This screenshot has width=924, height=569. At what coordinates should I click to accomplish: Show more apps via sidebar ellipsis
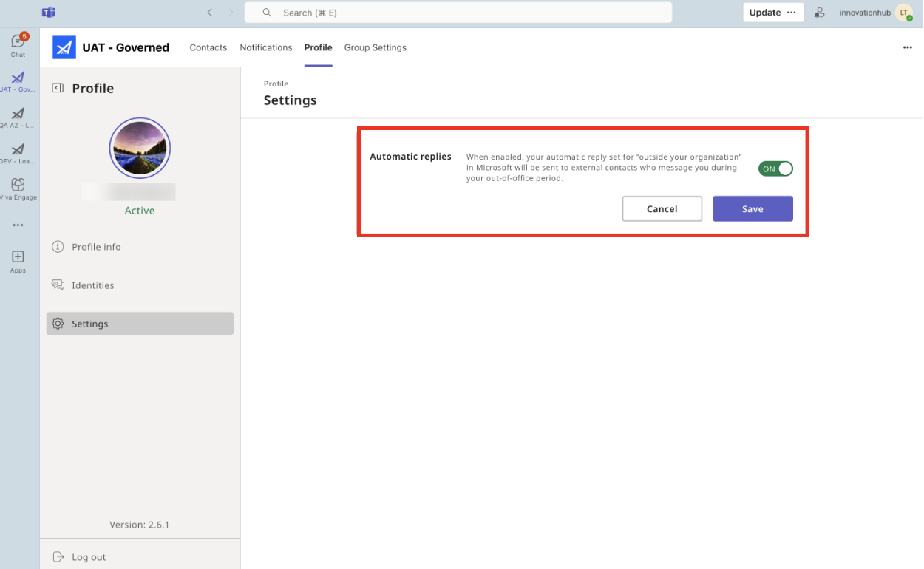(18, 225)
